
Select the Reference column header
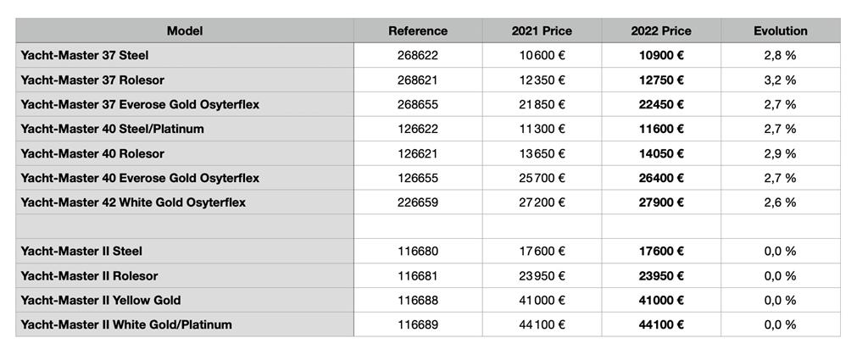tap(418, 30)
